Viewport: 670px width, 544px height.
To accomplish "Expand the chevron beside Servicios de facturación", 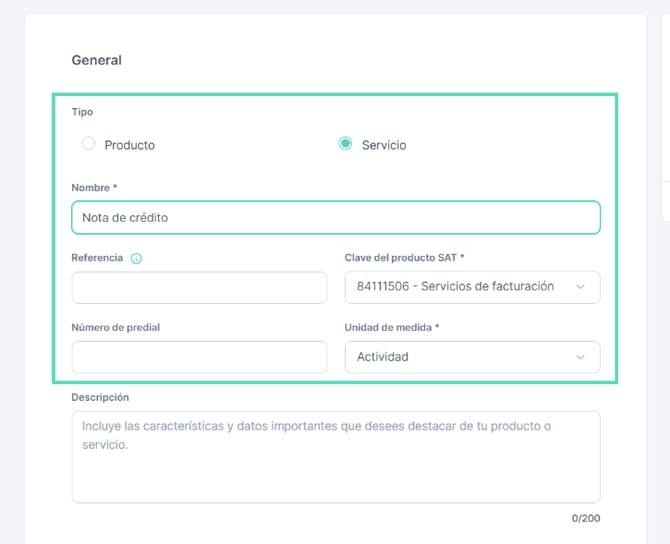I will [580, 287].
